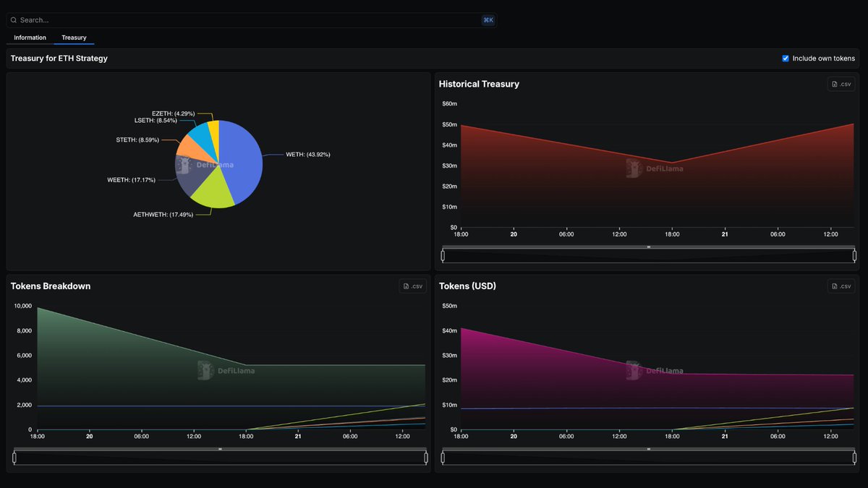
Task: Click the ⌘K shortcut badge
Action: [x=488, y=20]
